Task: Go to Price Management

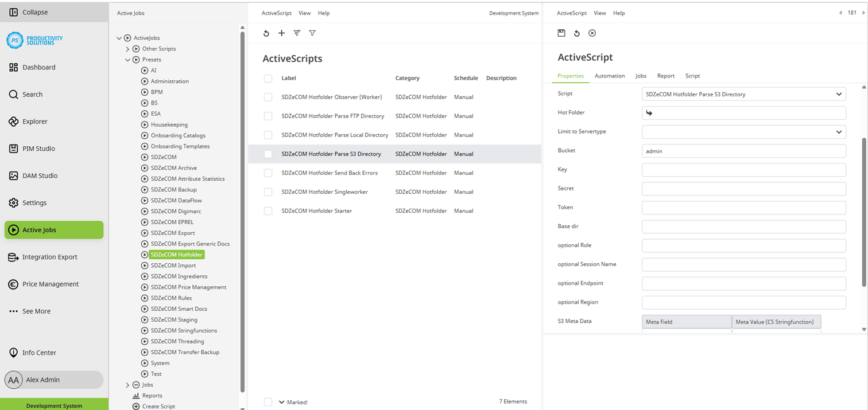Action: 51,284
